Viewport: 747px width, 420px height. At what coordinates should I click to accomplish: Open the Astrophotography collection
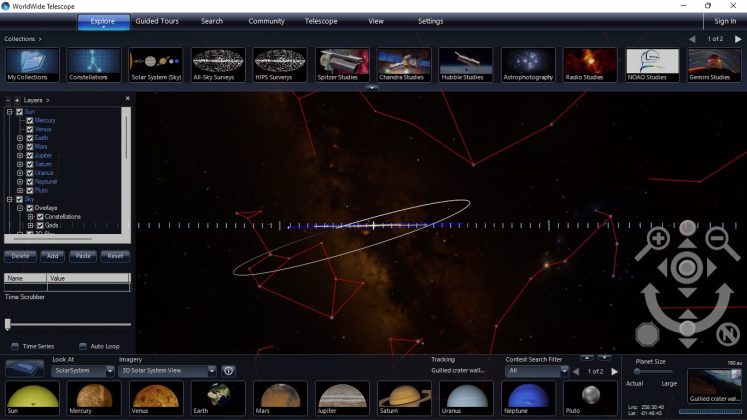pos(528,65)
